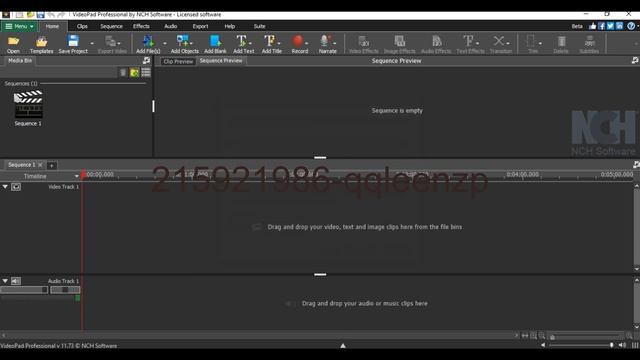Select the Home ribbon tab

(x=52, y=26)
